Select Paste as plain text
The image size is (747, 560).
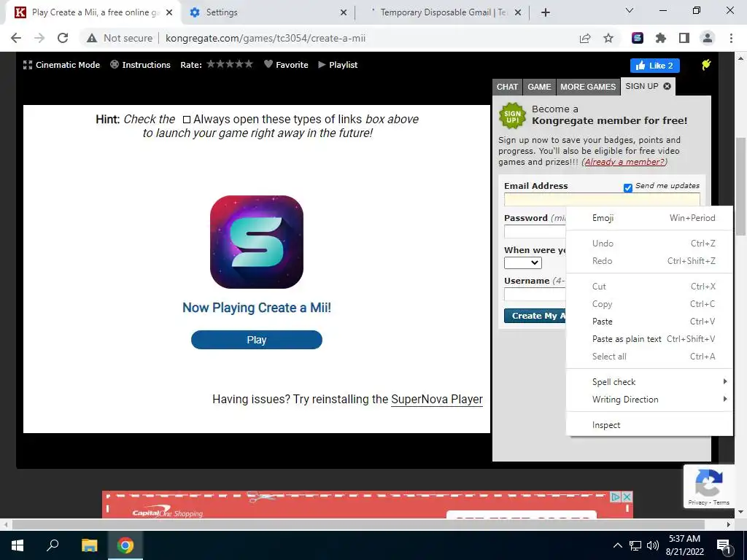(649, 339)
